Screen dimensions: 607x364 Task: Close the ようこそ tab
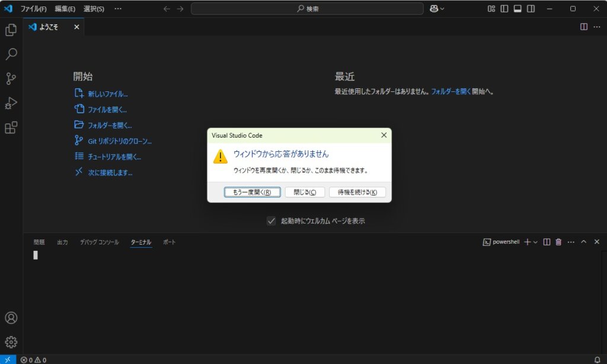(x=76, y=27)
